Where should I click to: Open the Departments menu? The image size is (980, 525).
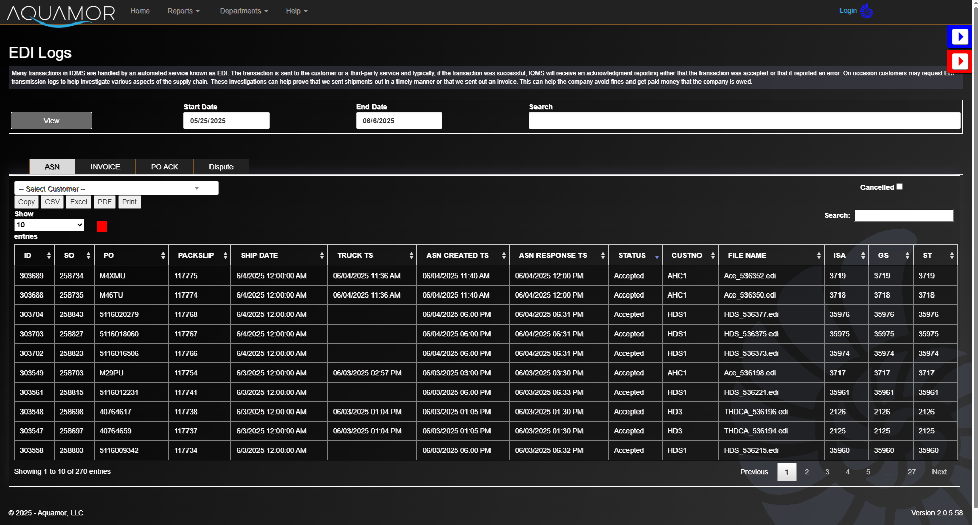243,11
